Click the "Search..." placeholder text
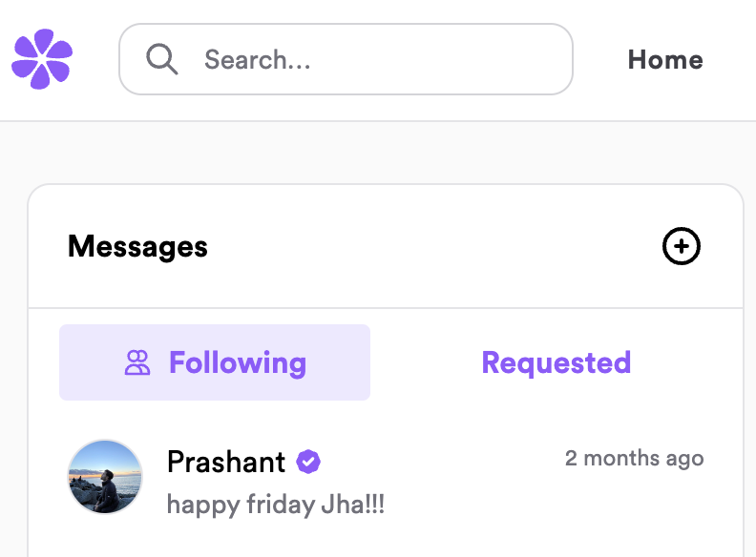Viewport: 756px width, 557px height. [257, 60]
